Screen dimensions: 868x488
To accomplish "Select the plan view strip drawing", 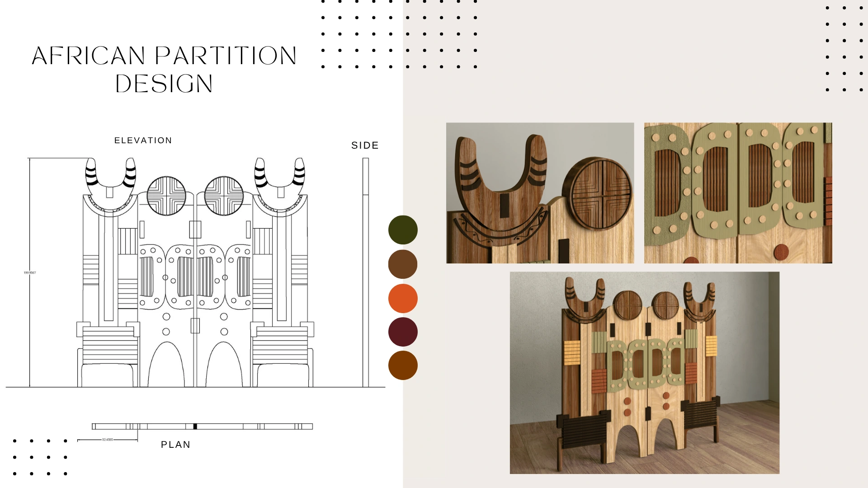I will (202, 427).
